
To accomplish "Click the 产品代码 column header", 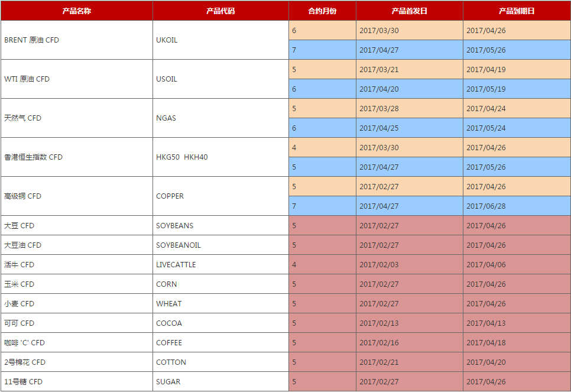I will click(220, 11).
